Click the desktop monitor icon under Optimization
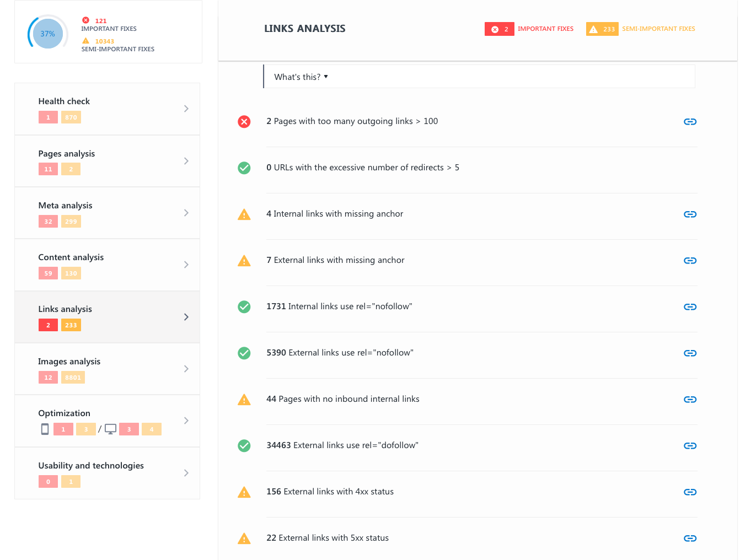 pyautogui.click(x=110, y=429)
